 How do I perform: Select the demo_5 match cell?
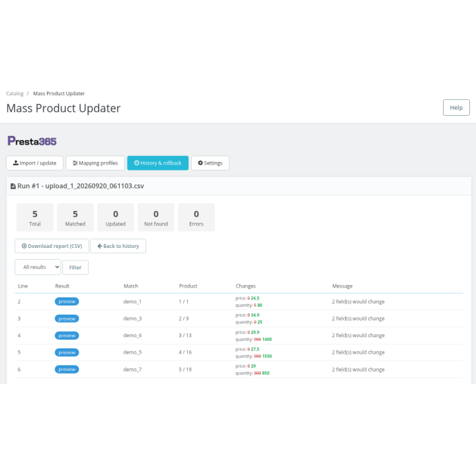point(132,352)
